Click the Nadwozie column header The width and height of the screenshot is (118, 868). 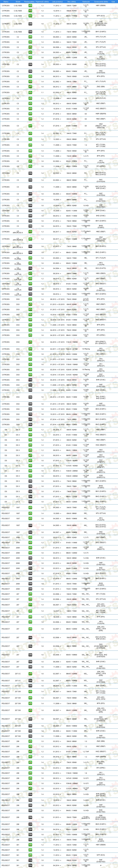coord(86,1)
